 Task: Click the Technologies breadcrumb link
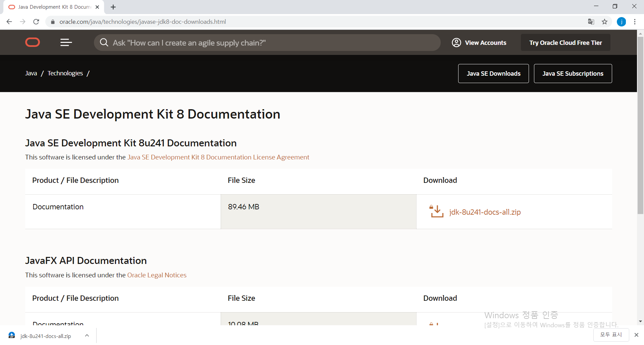point(65,73)
